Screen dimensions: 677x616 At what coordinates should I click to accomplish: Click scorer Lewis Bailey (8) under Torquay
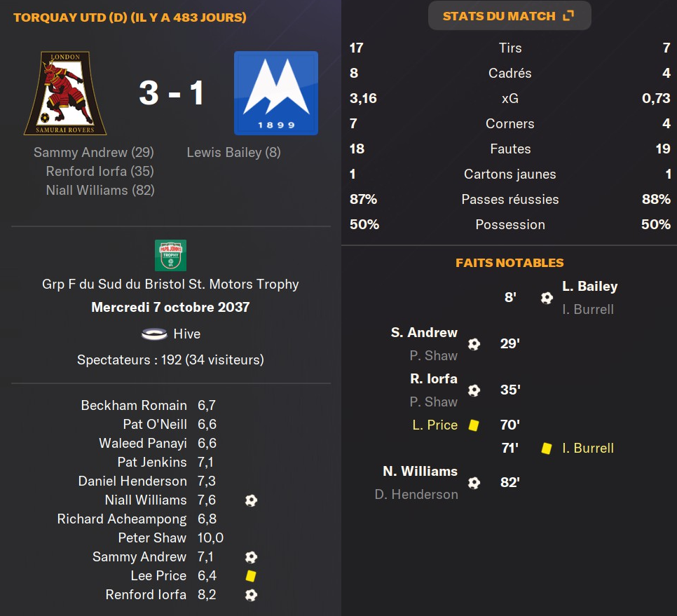pyautogui.click(x=233, y=152)
